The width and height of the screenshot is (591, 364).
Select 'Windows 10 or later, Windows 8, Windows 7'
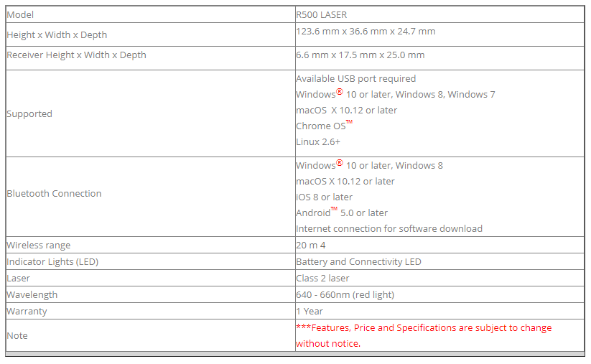(x=396, y=94)
